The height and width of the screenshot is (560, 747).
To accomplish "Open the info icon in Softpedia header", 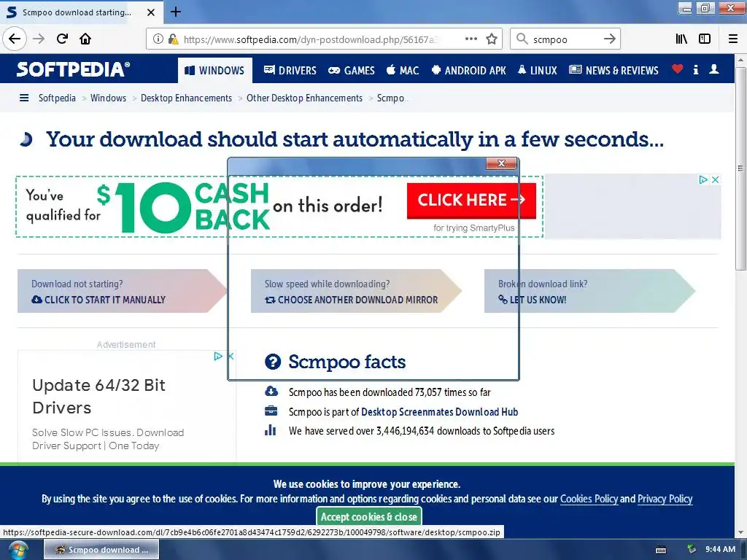I will coord(695,69).
